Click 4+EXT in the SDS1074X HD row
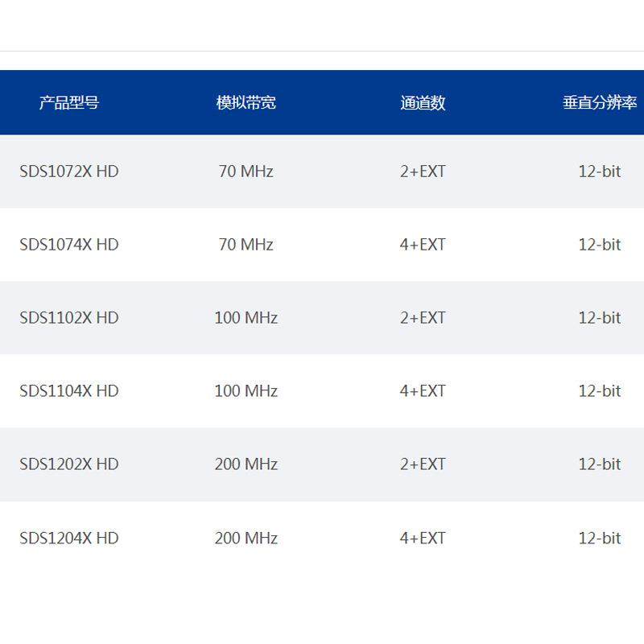 (423, 245)
